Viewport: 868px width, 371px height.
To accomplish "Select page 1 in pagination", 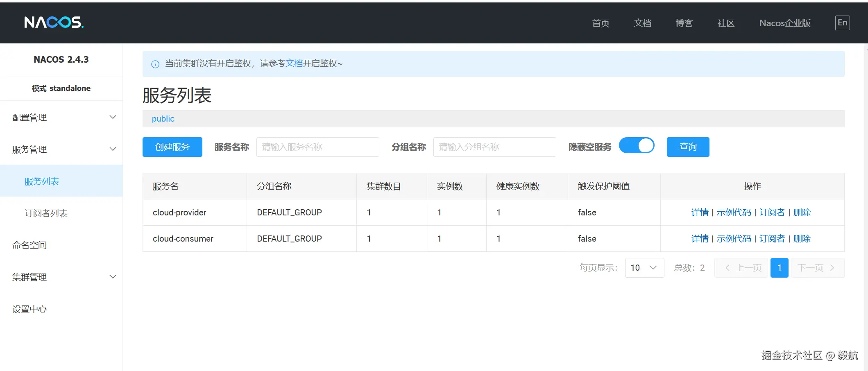I will (x=780, y=268).
